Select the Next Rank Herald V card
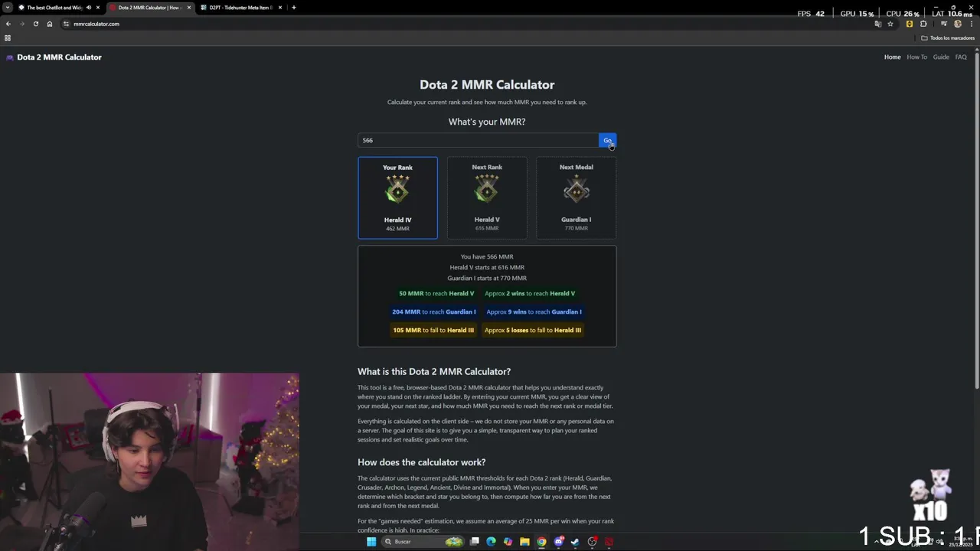The height and width of the screenshot is (551, 980). point(487,198)
